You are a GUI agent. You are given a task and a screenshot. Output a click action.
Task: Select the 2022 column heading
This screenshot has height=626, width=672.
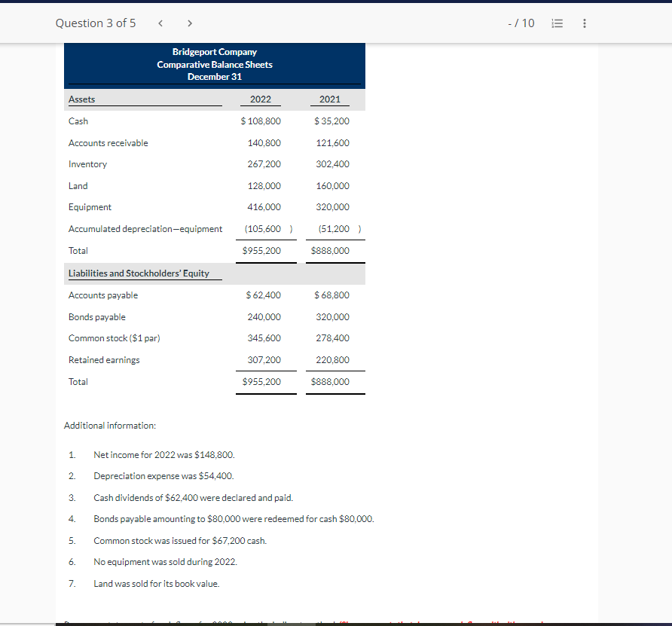259,99
